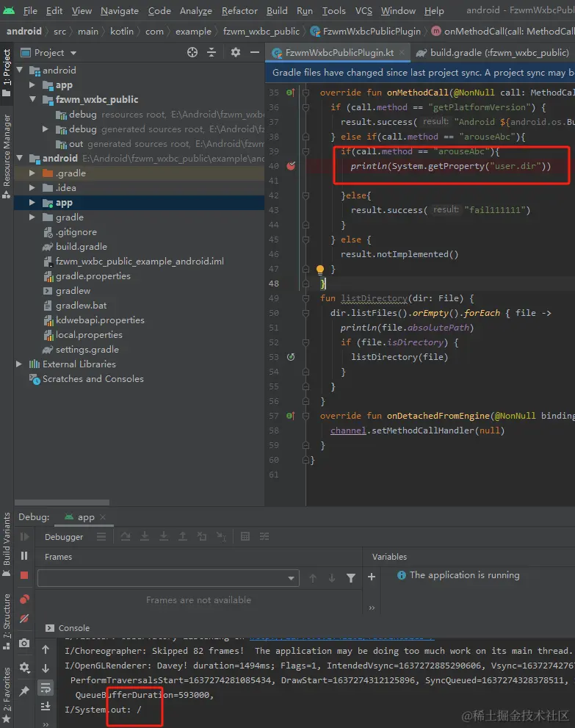Expand the .gradle folder
This screenshot has width=575, height=728.
tap(32, 173)
